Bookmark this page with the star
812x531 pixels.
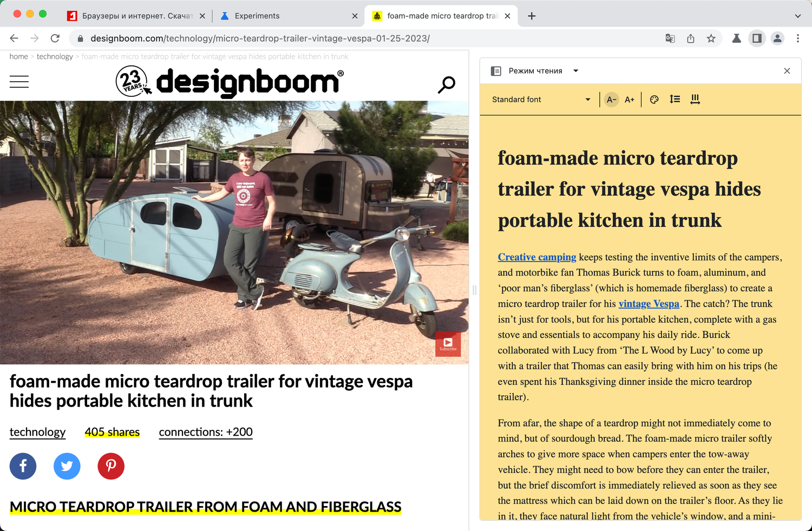(x=711, y=38)
